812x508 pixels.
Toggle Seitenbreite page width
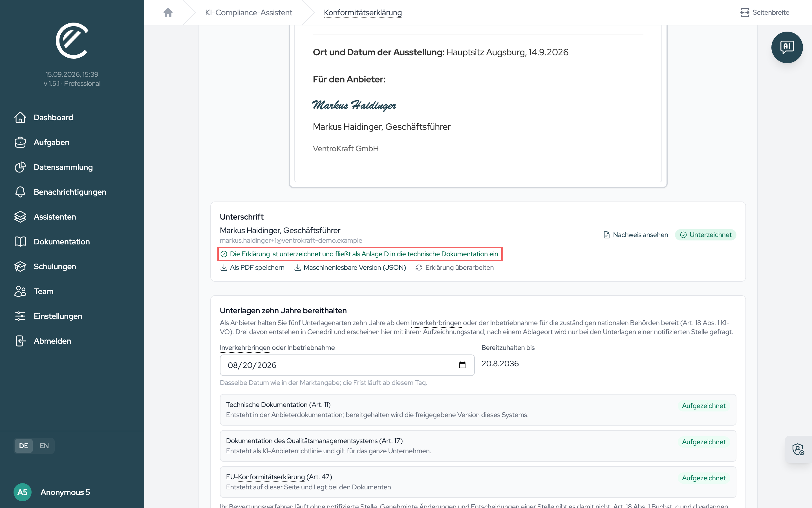coord(765,12)
